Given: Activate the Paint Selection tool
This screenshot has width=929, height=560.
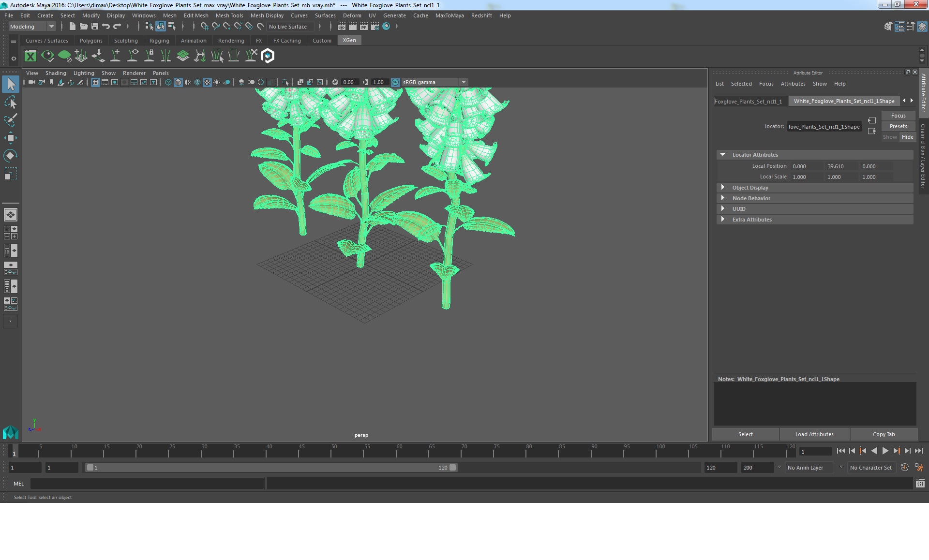Looking at the screenshot, I should pyautogui.click(x=10, y=120).
